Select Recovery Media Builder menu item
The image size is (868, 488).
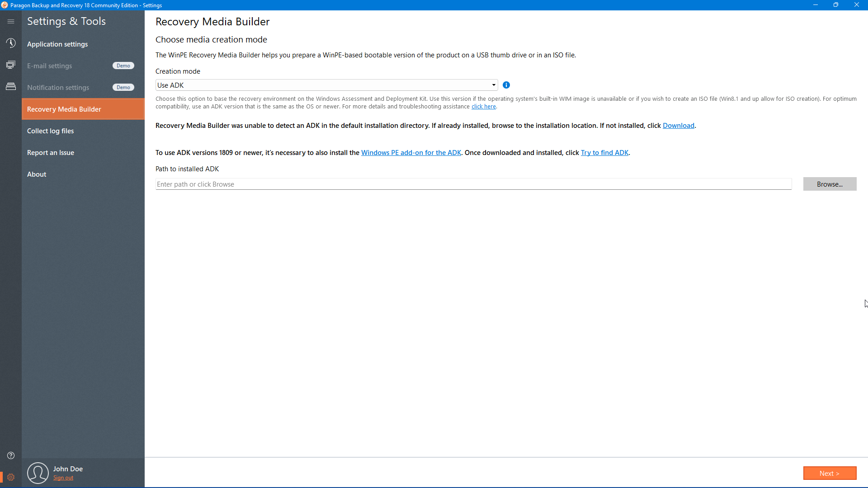click(64, 109)
